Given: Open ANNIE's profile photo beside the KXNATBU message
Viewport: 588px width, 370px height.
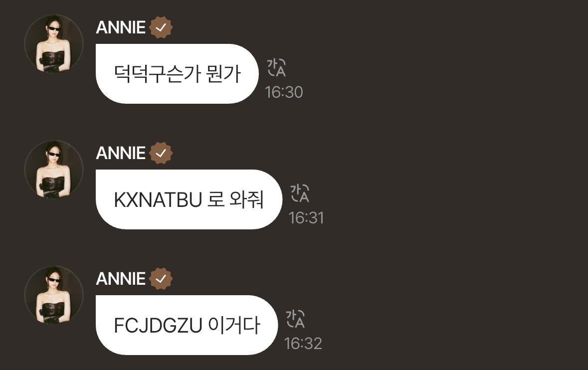Looking at the screenshot, I should point(54,170).
